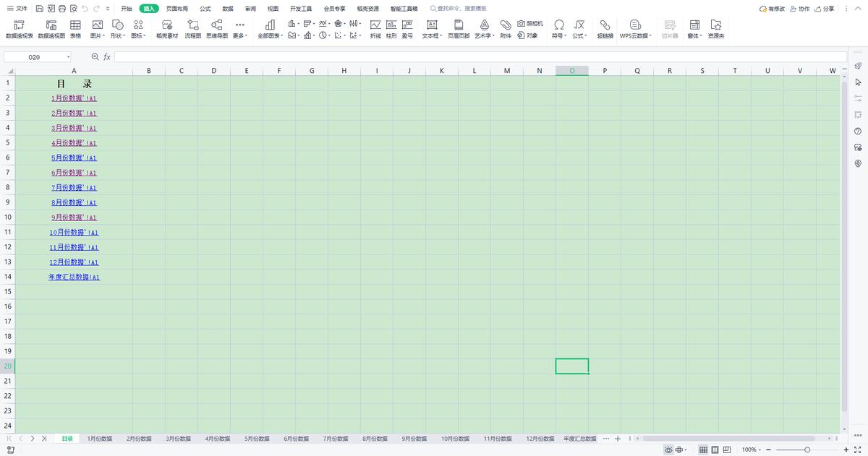Open the 5月份数据 sheet tab
868x456 pixels.
click(x=255, y=438)
